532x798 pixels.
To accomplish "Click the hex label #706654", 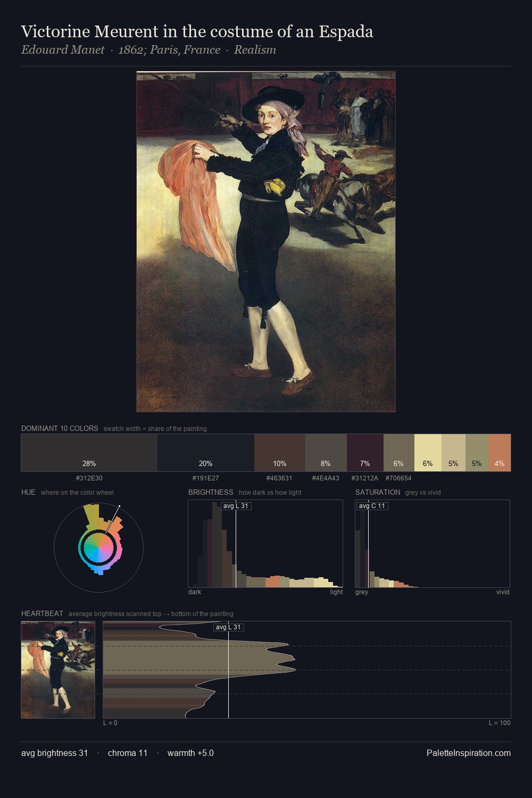I will (x=398, y=478).
